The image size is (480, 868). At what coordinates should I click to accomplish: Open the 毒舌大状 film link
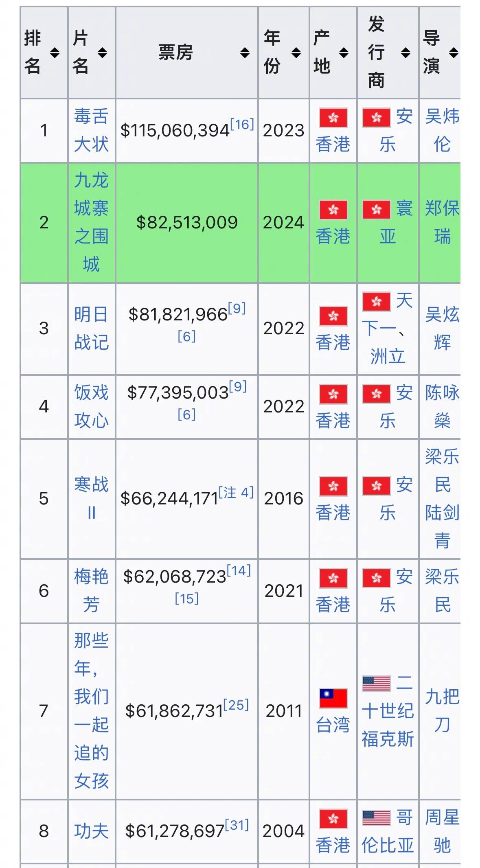91,130
